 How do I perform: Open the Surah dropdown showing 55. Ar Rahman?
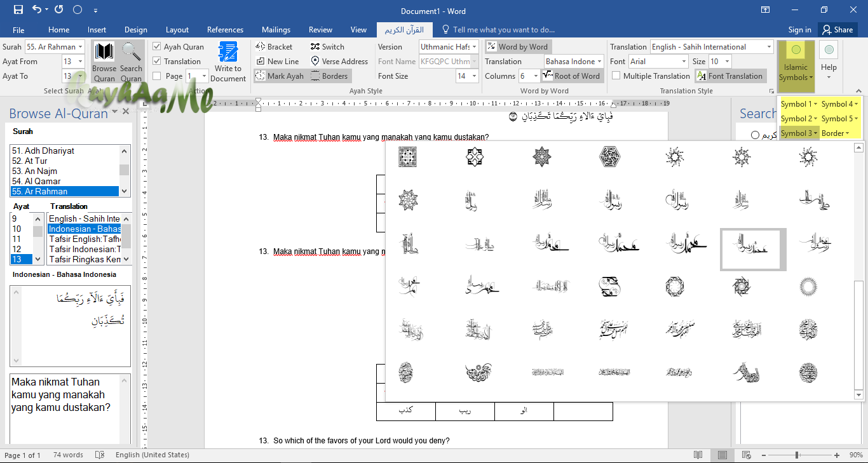pyautogui.click(x=80, y=47)
